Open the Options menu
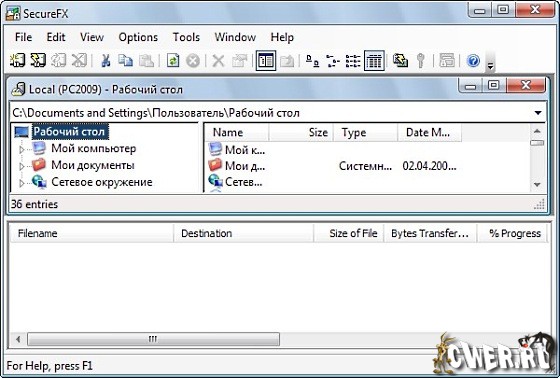Viewport: 560px width, 378px height. tap(138, 37)
